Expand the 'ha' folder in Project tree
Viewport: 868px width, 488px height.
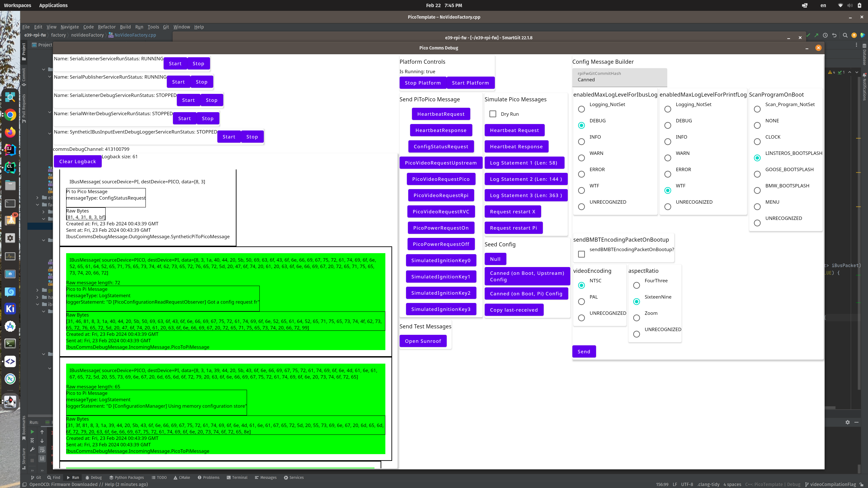(x=37, y=297)
